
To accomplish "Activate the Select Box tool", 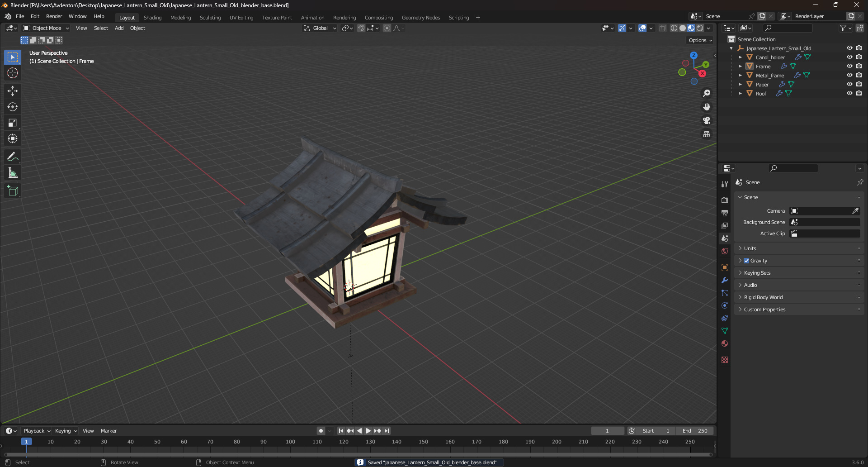I will click(x=13, y=57).
